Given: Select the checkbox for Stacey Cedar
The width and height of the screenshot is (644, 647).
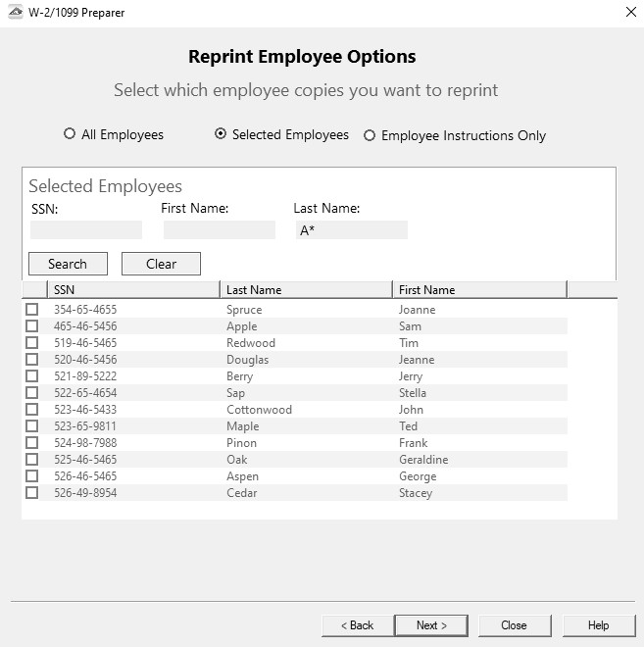Looking at the screenshot, I should pos(32,493).
